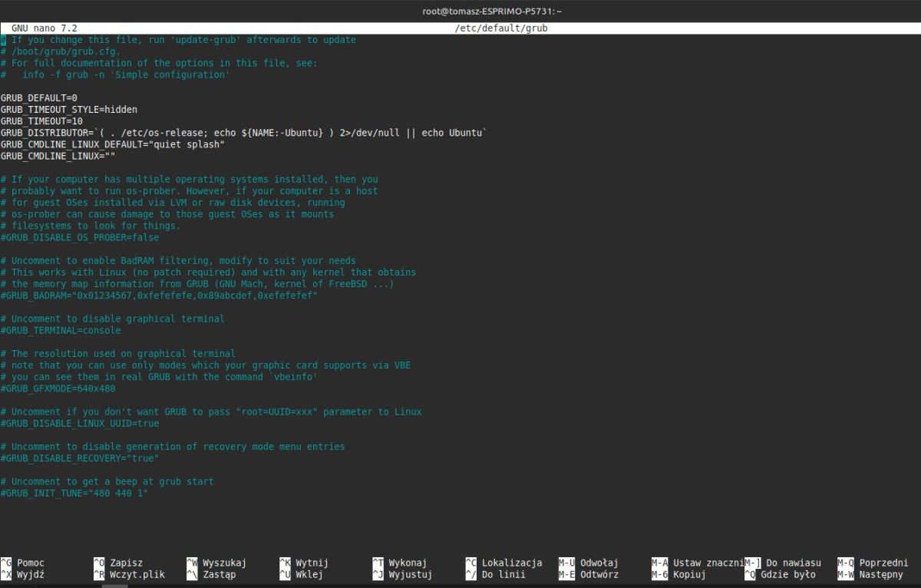921x588 pixels.
Task: Click the ^W Wyszukaj shortcut
Action: tap(216, 563)
